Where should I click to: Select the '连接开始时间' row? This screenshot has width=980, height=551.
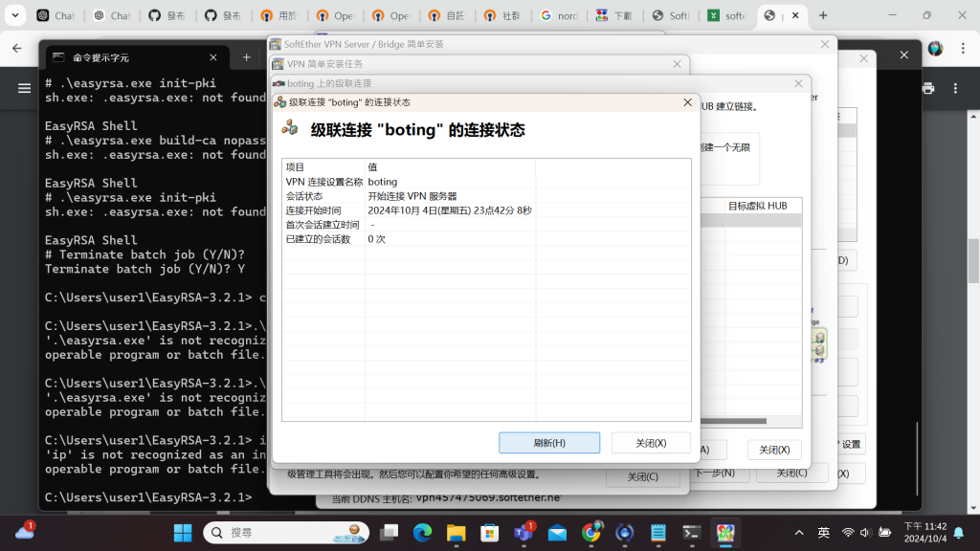pyautogui.click(x=486, y=210)
